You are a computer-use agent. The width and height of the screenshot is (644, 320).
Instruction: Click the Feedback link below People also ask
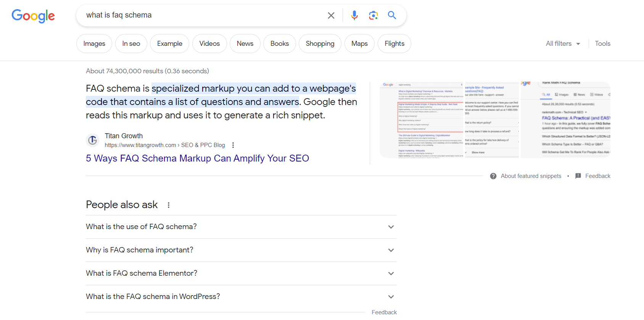384,312
